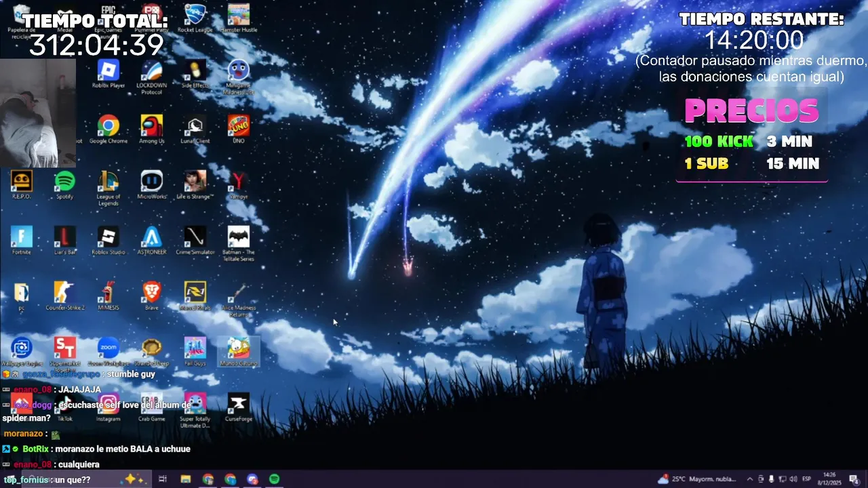Screen dimensions: 868x488
Task: Click the Batman Telltale Series desktop icon
Action: (238, 243)
